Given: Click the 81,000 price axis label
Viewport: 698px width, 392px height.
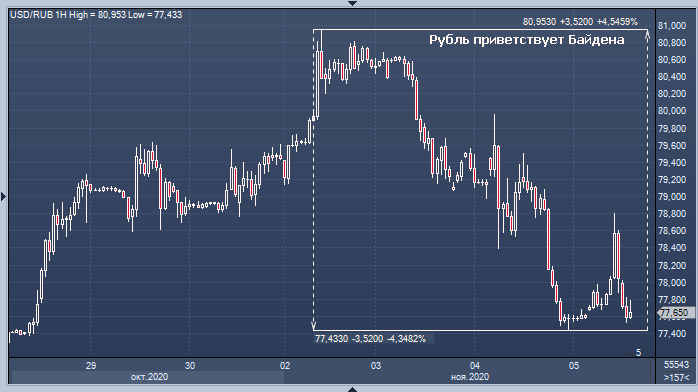Looking at the screenshot, I should pyautogui.click(x=672, y=26).
